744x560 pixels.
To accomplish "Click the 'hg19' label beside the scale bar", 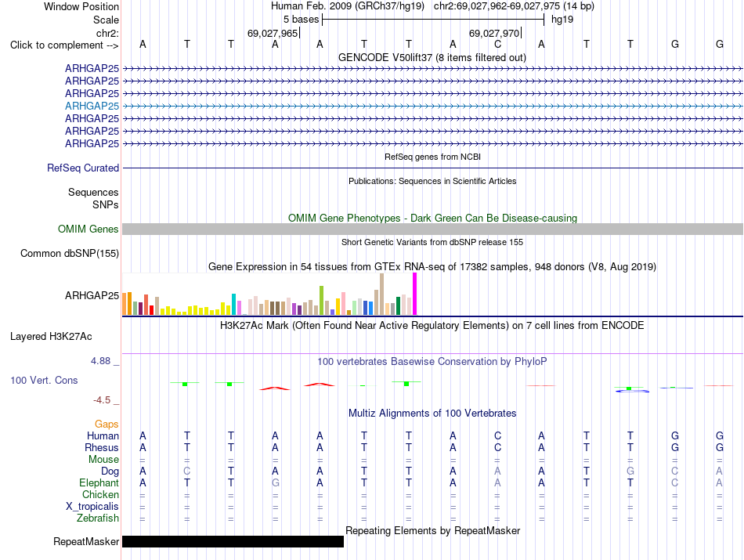I will click(x=562, y=20).
